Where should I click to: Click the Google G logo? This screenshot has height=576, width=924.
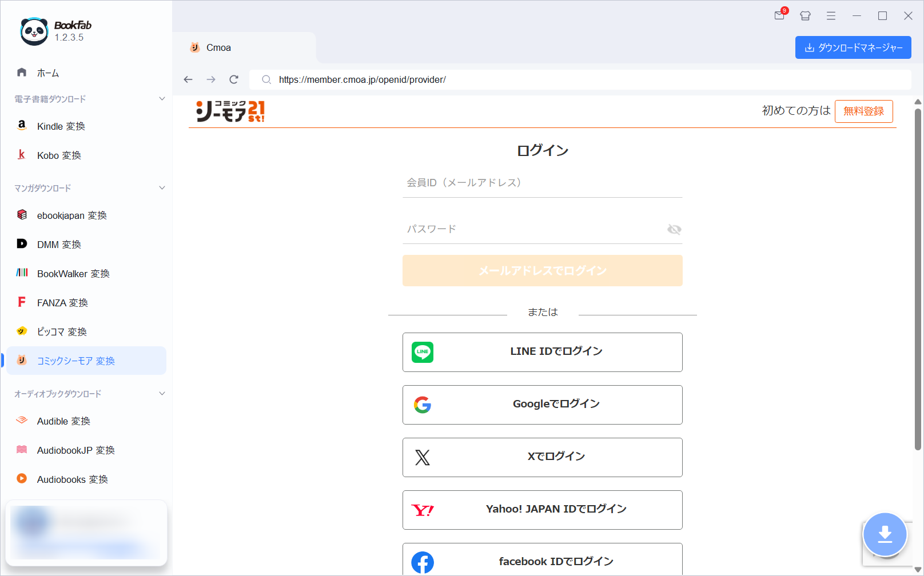coord(423,405)
